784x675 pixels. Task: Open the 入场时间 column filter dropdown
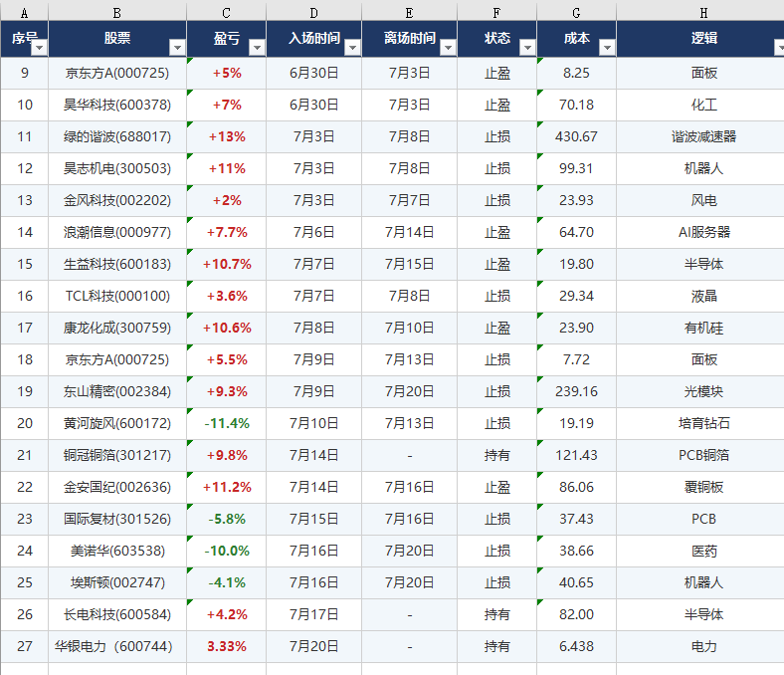click(352, 48)
